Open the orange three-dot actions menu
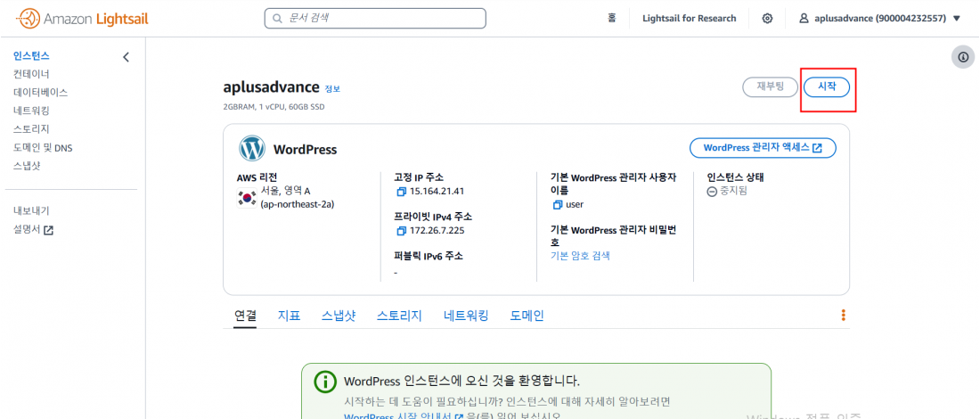The height and width of the screenshot is (419, 980). click(x=843, y=316)
